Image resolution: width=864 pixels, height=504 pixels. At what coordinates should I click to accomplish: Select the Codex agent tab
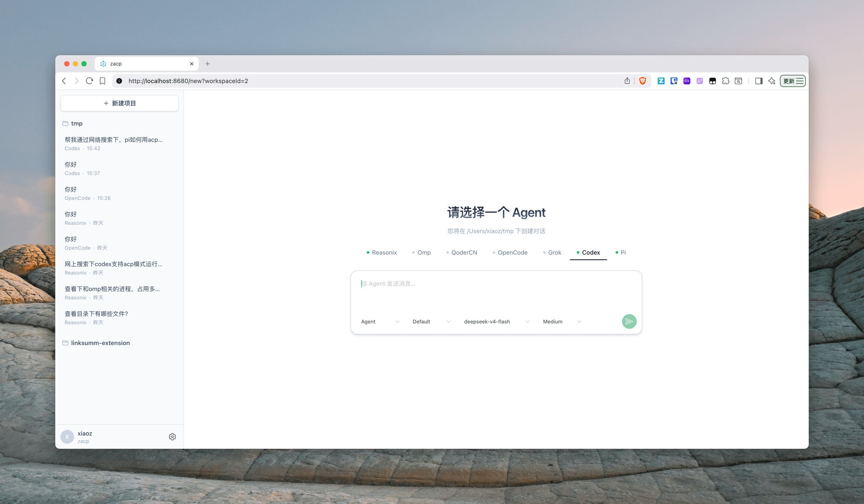tap(588, 253)
